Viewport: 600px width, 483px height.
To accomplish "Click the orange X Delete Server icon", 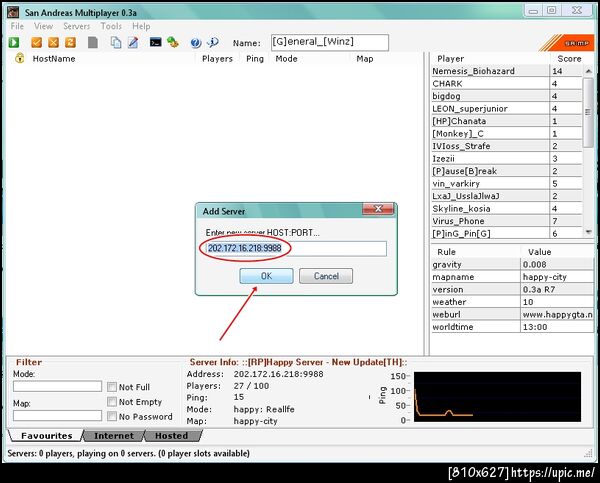I will point(54,42).
